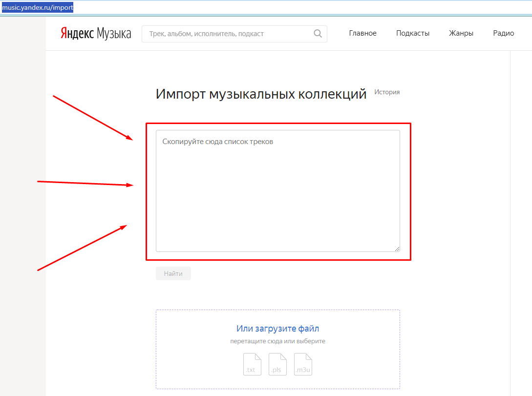This screenshot has height=396, width=532.
Task: Click the Импорт музыкальных коллекций heading
Action: [261, 94]
